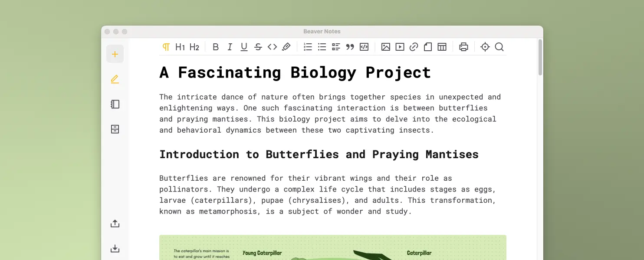Select the highlighter tool
Image resolution: width=644 pixels, height=260 pixels.
286,47
